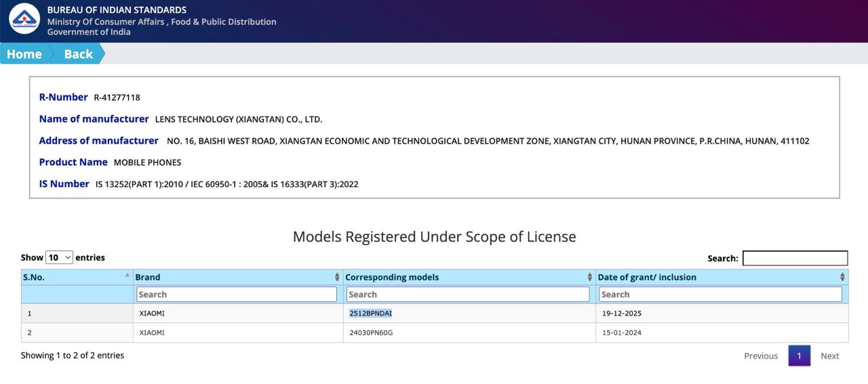Sort by Brand column header
This screenshot has width=868, height=384.
pos(238,277)
